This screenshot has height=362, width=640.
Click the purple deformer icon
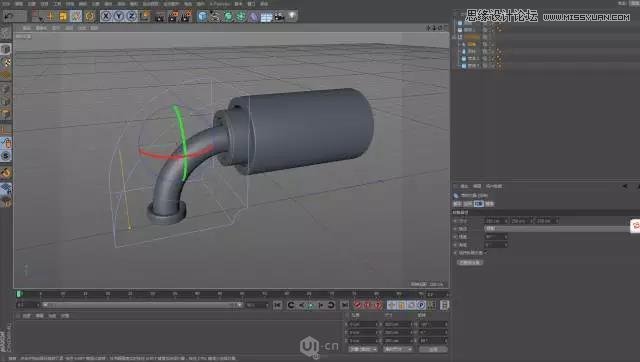click(253, 16)
